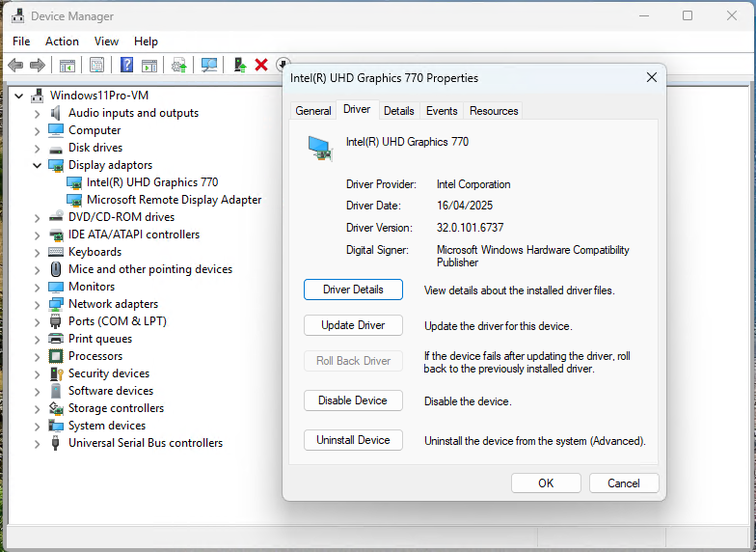The height and width of the screenshot is (552, 756).
Task: Click Scan for hardware changes icon
Action: click(208, 66)
